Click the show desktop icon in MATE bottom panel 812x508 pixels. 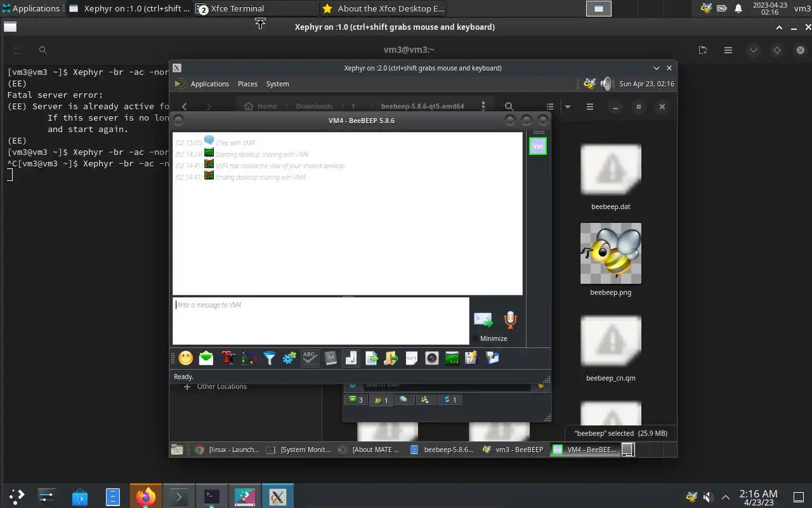coord(177,450)
